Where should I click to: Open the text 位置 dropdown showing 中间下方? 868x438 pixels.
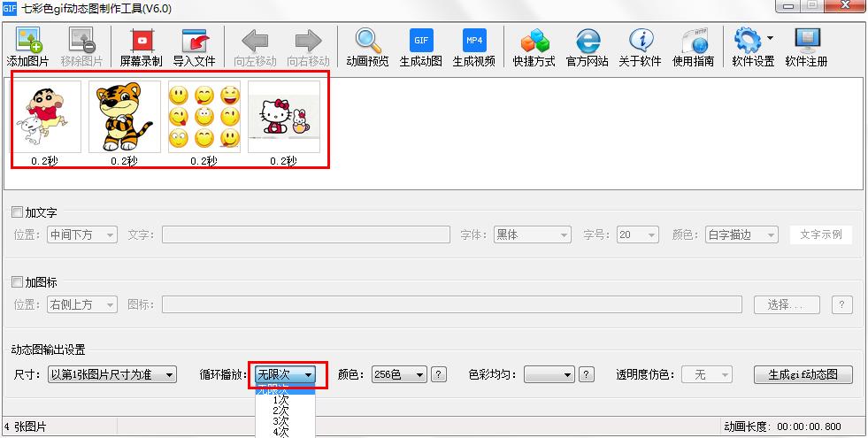click(82, 234)
